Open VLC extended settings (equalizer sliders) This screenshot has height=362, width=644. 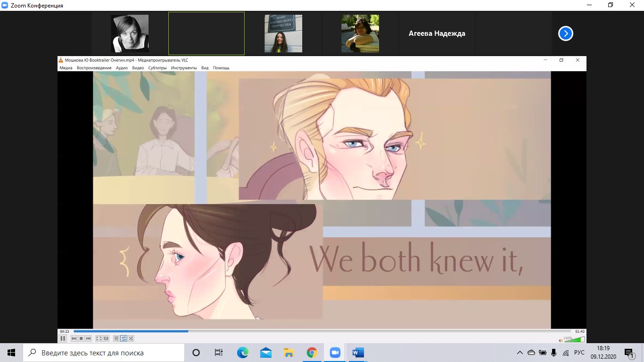point(106,338)
